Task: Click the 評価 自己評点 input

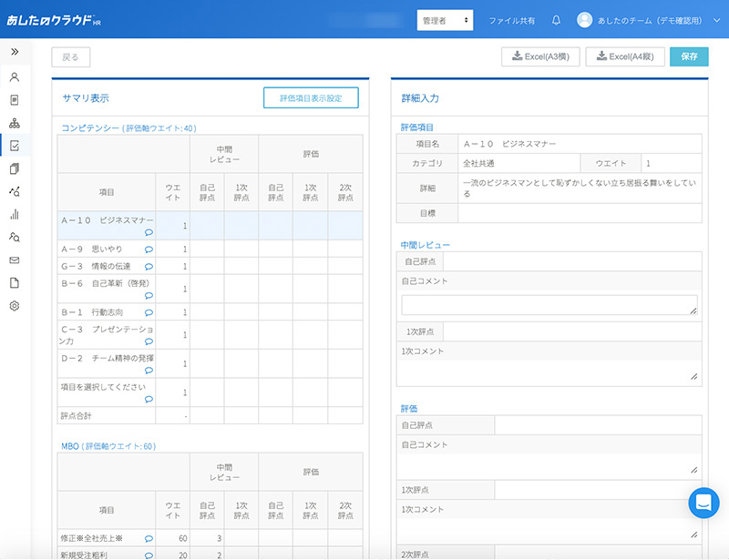Action: [x=599, y=425]
